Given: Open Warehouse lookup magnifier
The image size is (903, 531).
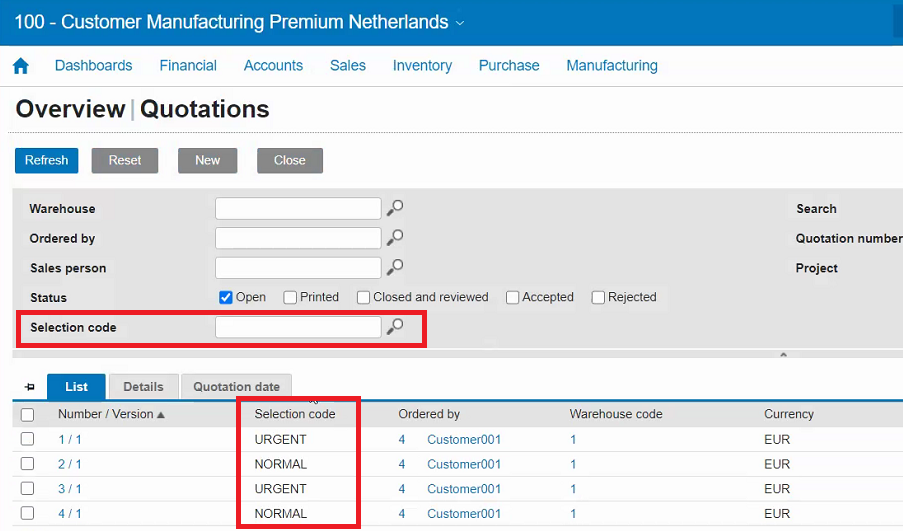Looking at the screenshot, I should (395, 208).
